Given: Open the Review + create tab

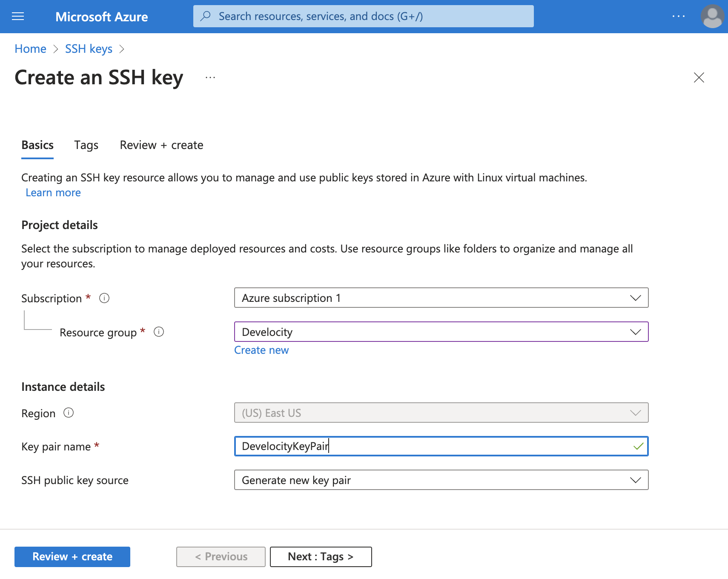Looking at the screenshot, I should (161, 145).
